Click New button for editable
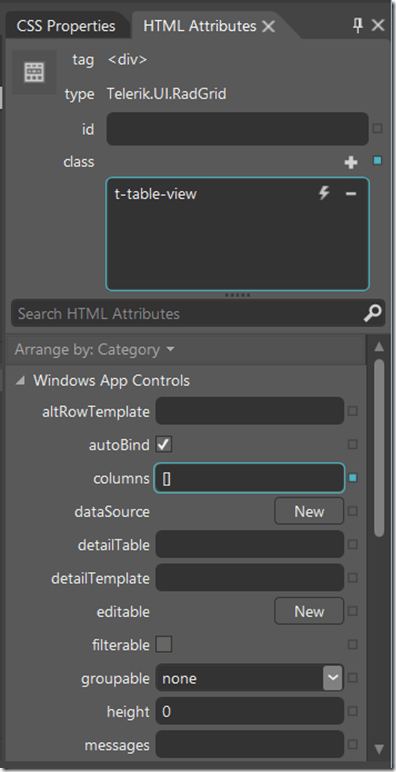The height and width of the screenshot is (772, 396). click(x=309, y=611)
